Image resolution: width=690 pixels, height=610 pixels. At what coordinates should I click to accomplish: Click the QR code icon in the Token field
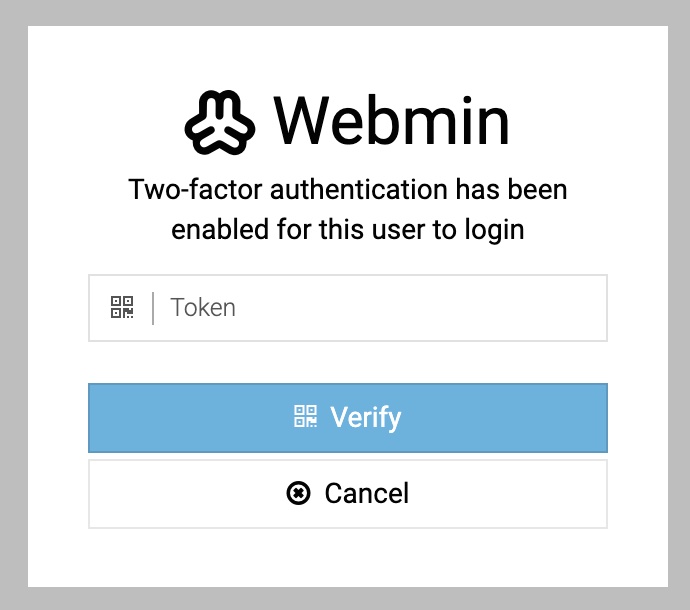pyautogui.click(x=122, y=307)
